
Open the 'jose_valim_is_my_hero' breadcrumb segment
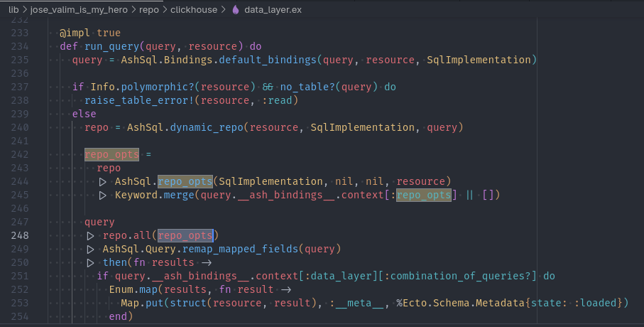(x=79, y=10)
